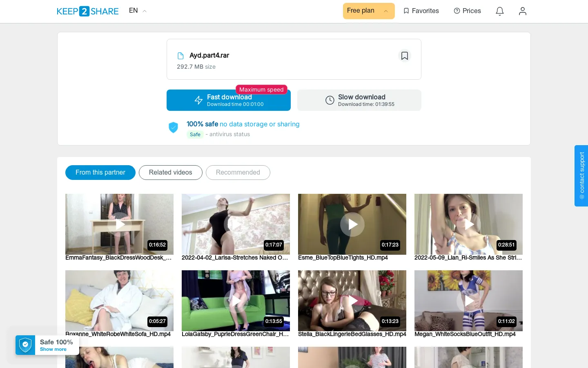Click the lightning icon on Fast download
The width and height of the screenshot is (588, 368).
tap(198, 100)
